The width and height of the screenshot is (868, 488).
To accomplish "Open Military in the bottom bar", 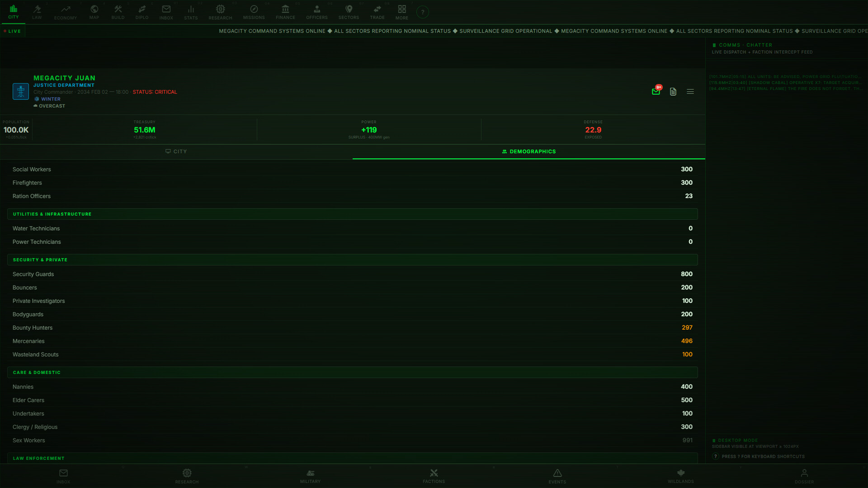I will coord(311,476).
